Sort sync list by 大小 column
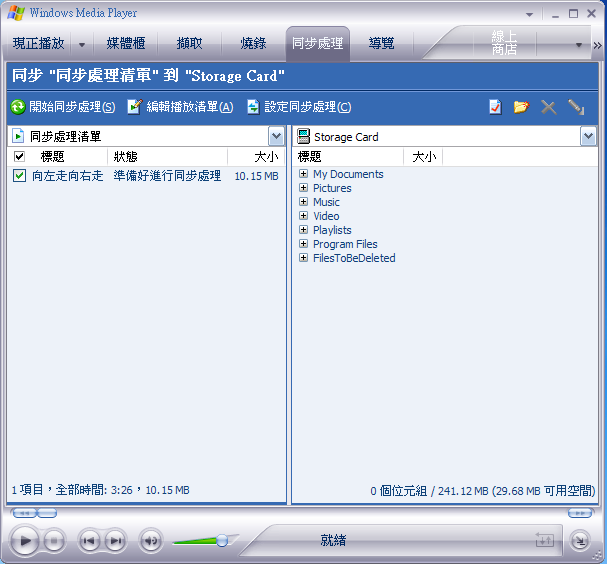The image size is (607, 564). 256,156
